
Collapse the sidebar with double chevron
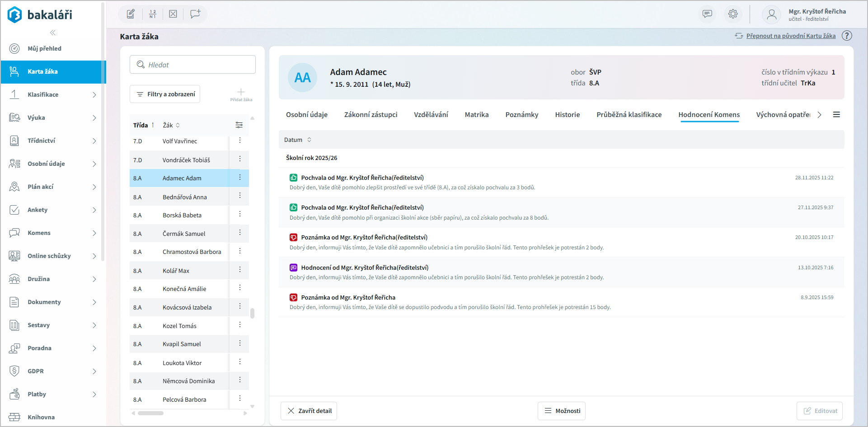53,33
